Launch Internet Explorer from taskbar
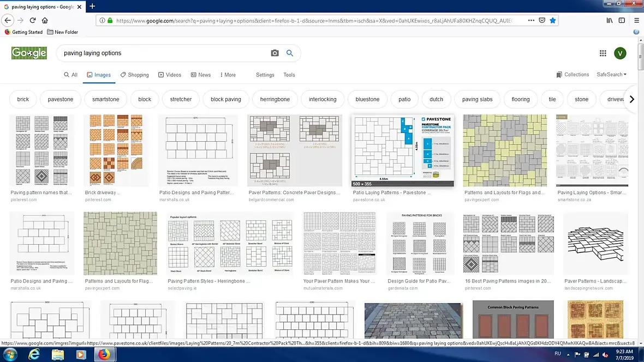 pos(34,354)
